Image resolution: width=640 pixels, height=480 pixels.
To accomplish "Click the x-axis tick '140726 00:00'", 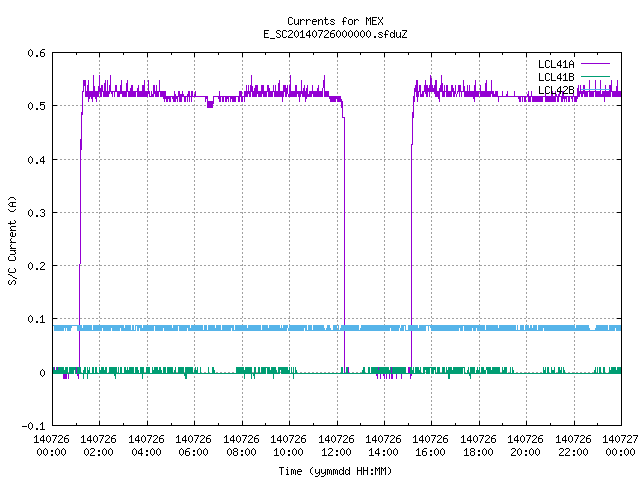I will tap(51, 446).
